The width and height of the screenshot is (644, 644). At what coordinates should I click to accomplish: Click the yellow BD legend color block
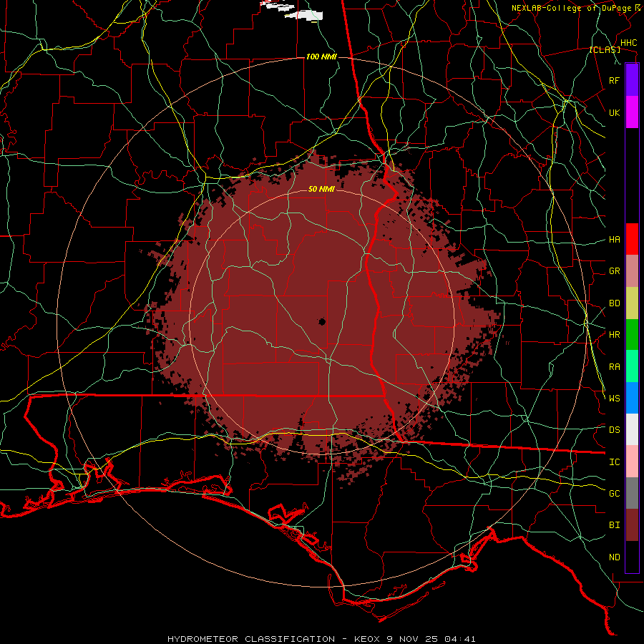pyautogui.click(x=632, y=303)
